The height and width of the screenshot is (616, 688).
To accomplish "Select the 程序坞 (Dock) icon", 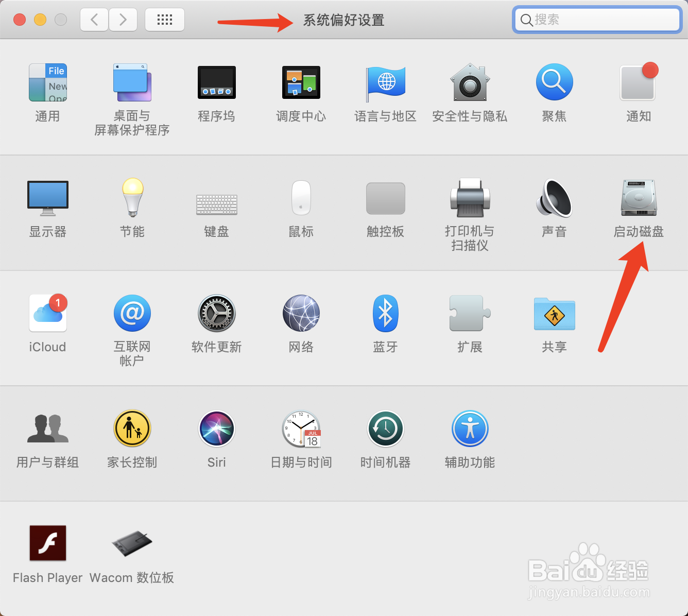I will click(216, 82).
